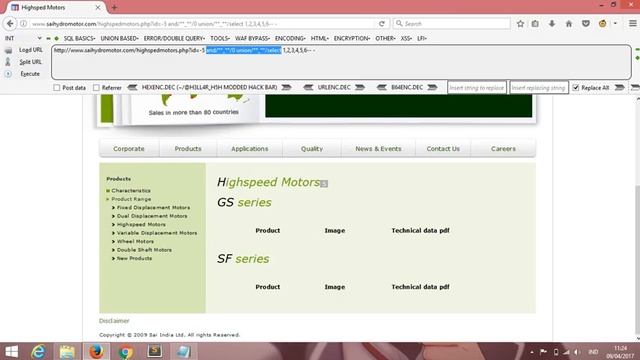Open the New Products link
The image size is (640, 360).
134,258
